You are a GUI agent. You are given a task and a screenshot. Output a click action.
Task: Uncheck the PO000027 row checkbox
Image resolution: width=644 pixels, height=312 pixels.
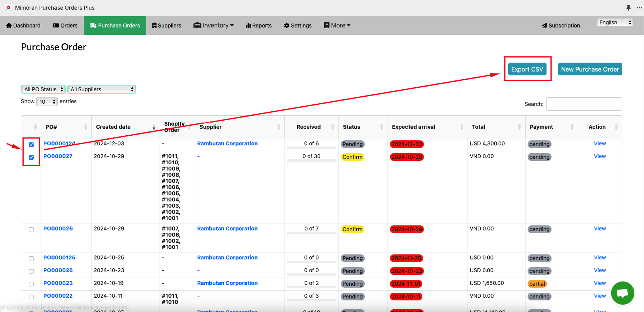(x=31, y=157)
